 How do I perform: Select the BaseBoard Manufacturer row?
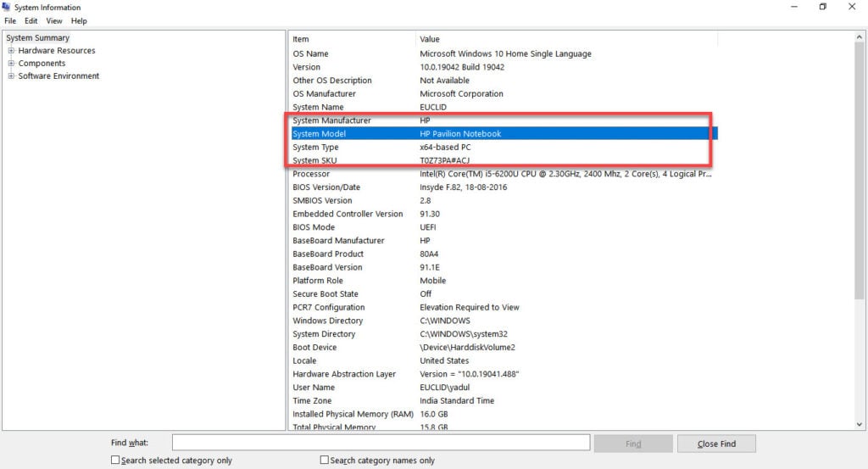pos(504,240)
